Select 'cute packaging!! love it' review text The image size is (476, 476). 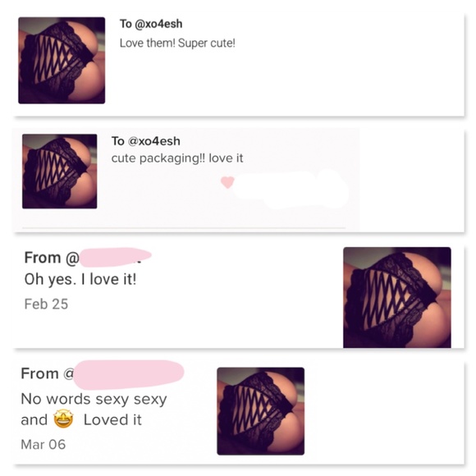point(177,158)
